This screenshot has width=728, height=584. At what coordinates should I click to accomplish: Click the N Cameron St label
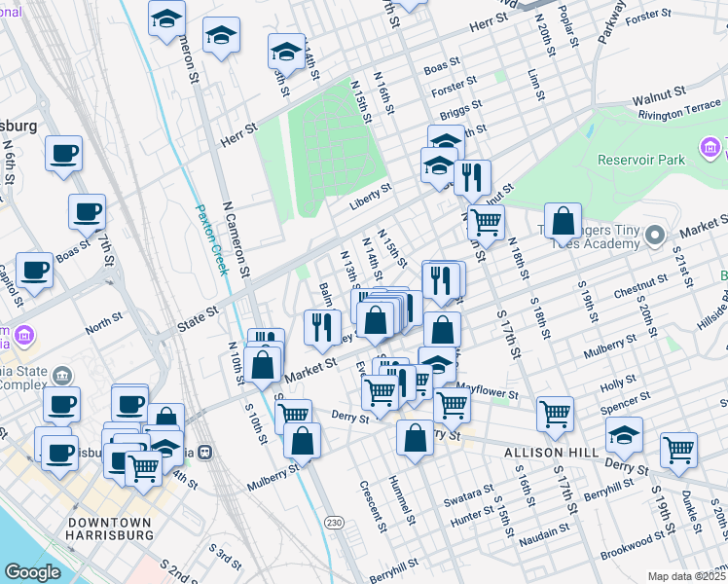[237, 239]
